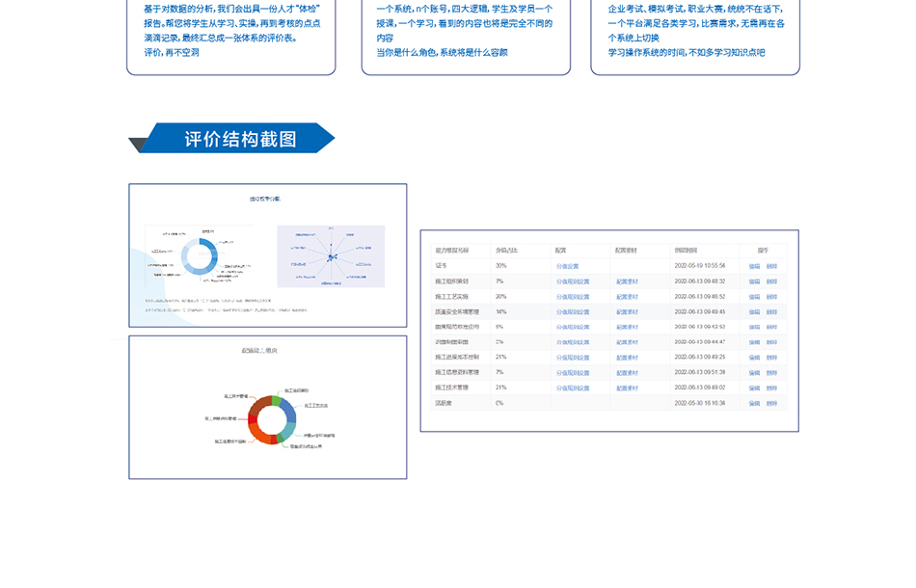Click the 评价,再不空洞 text in the left card
The width and height of the screenshot is (916, 588).
tap(172, 53)
